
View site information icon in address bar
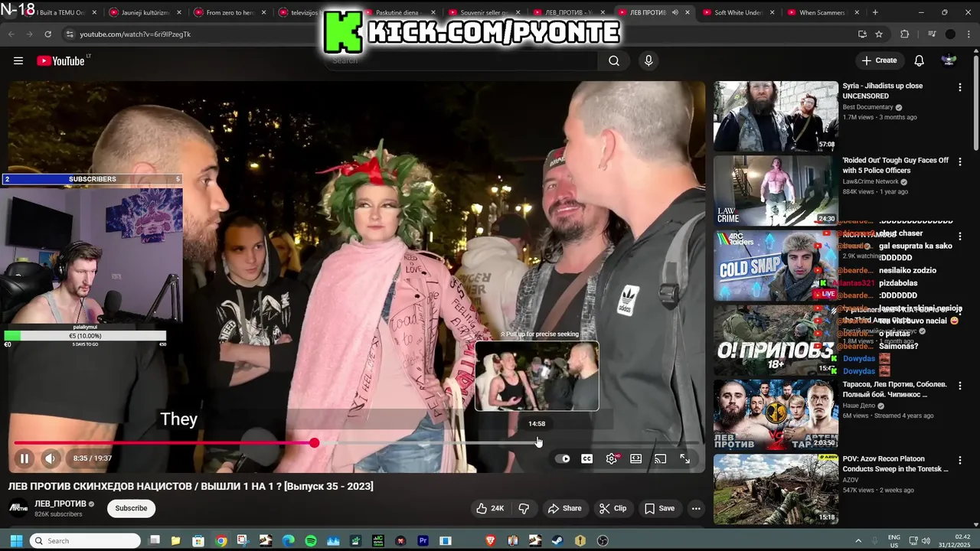(70, 34)
